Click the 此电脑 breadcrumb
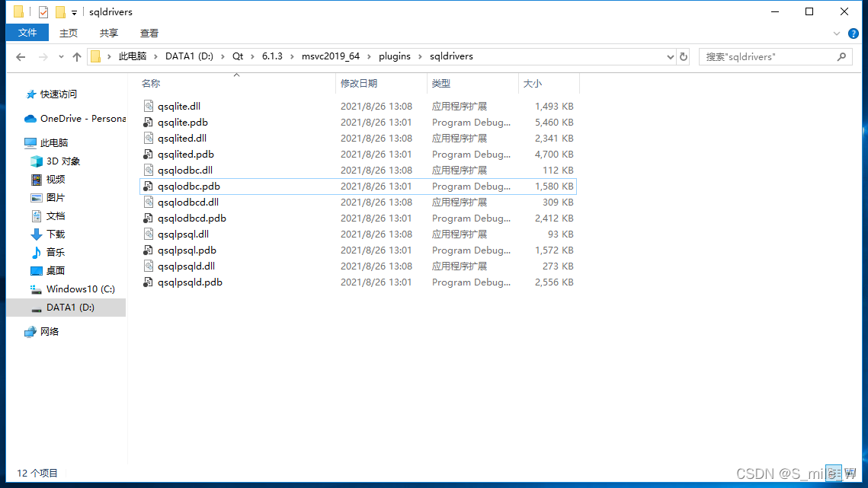The image size is (868, 488). click(133, 56)
